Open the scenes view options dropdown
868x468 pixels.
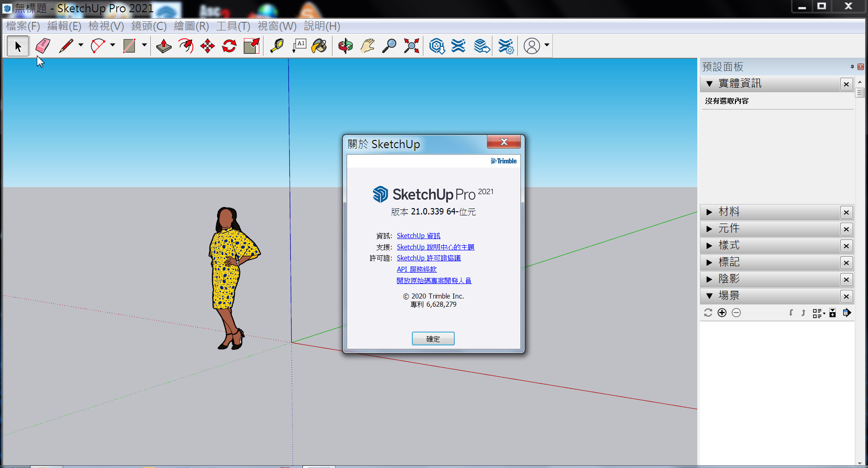(x=819, y=313)
